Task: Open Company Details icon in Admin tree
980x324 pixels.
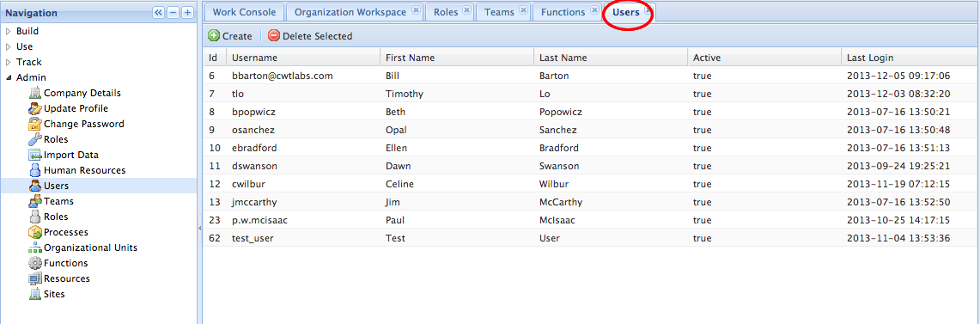Action: (x=35, y=93)
